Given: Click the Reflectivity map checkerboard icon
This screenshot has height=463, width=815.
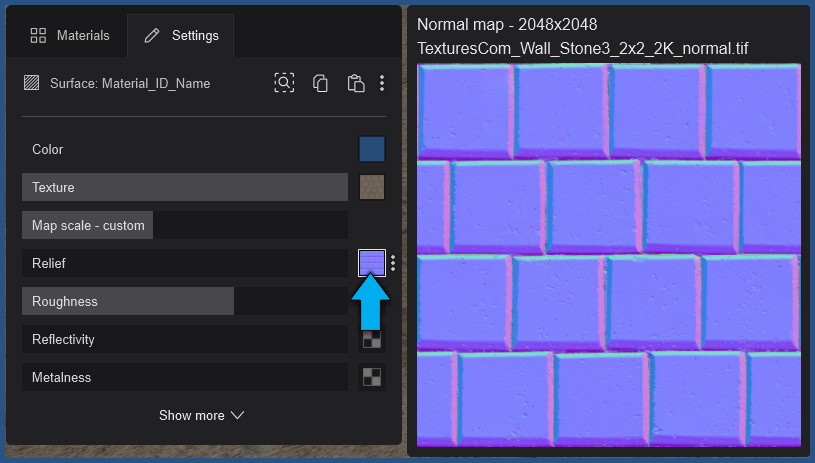Looking at the screenshot, I should [x=371, y=339].
